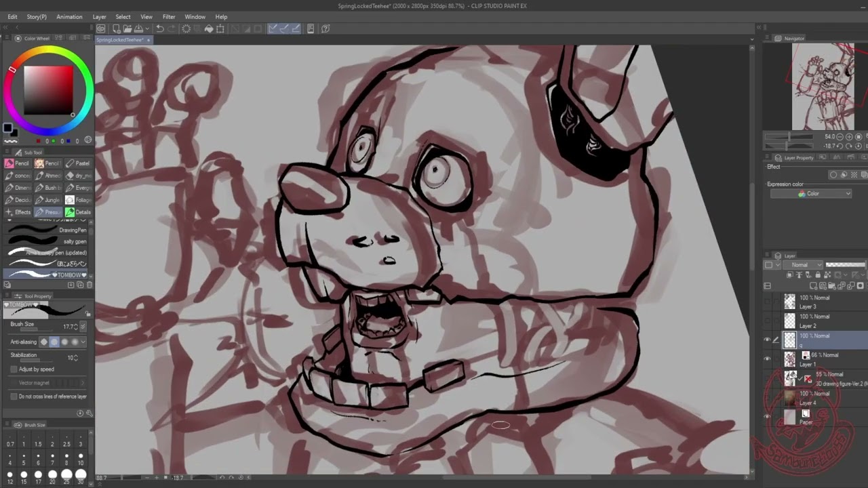Open the Story(P) menu
This screenshot has width=868, height=488.
(x=37, y=16)
